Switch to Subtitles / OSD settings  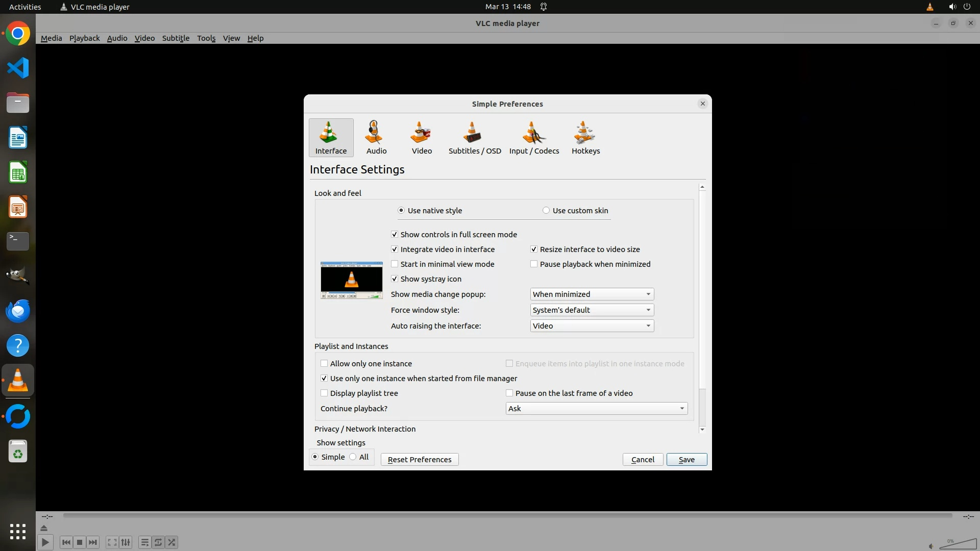(474, 138)
